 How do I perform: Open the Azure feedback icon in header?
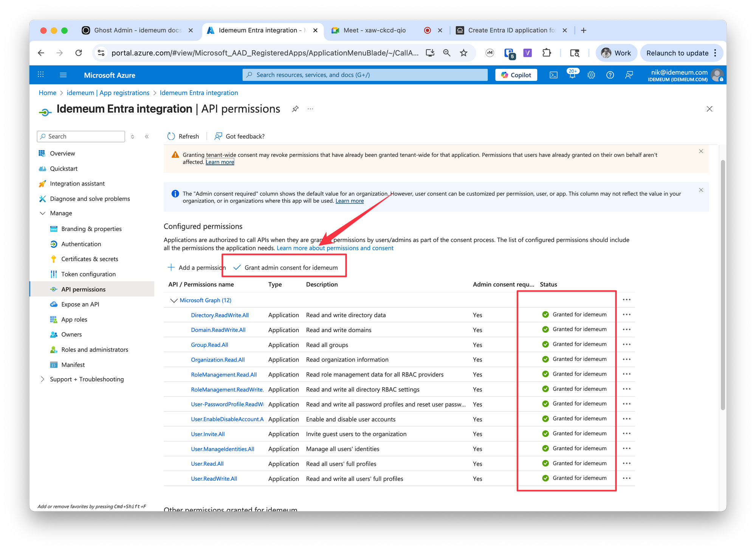tap(629, 75)
